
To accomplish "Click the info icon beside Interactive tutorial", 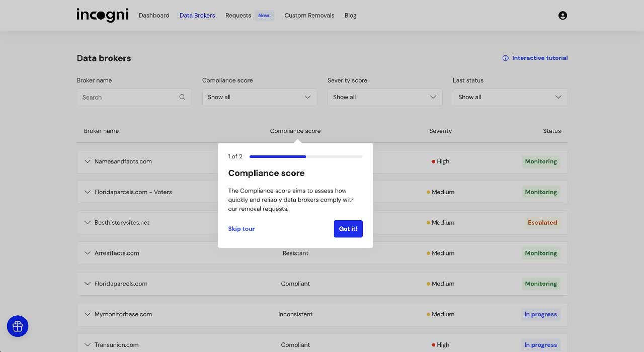I will [x=505, y=58].
